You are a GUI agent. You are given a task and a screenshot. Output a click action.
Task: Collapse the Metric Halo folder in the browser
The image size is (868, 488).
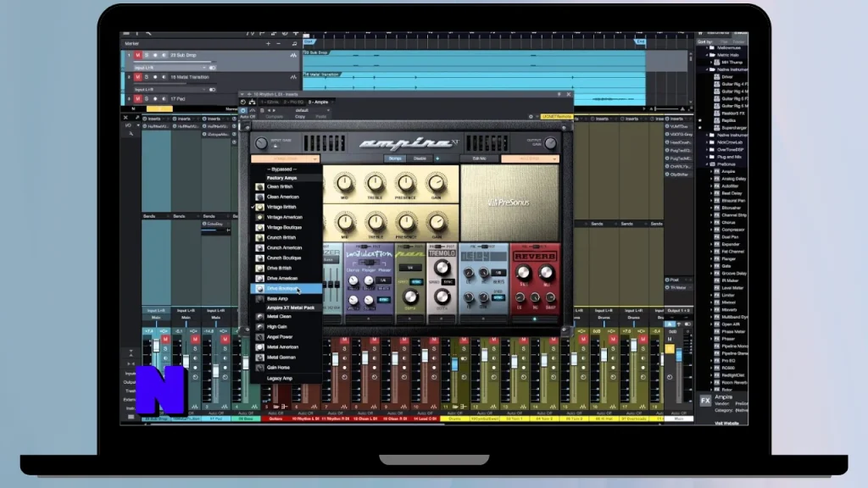tap(707, 55)
